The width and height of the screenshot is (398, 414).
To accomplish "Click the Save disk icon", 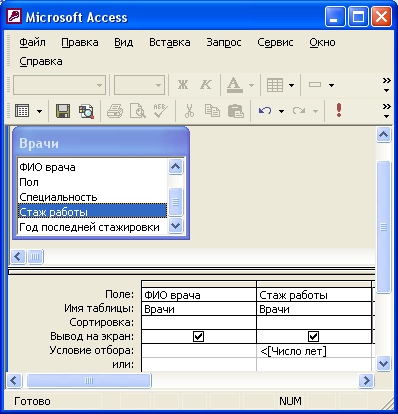I will point(63,111).
